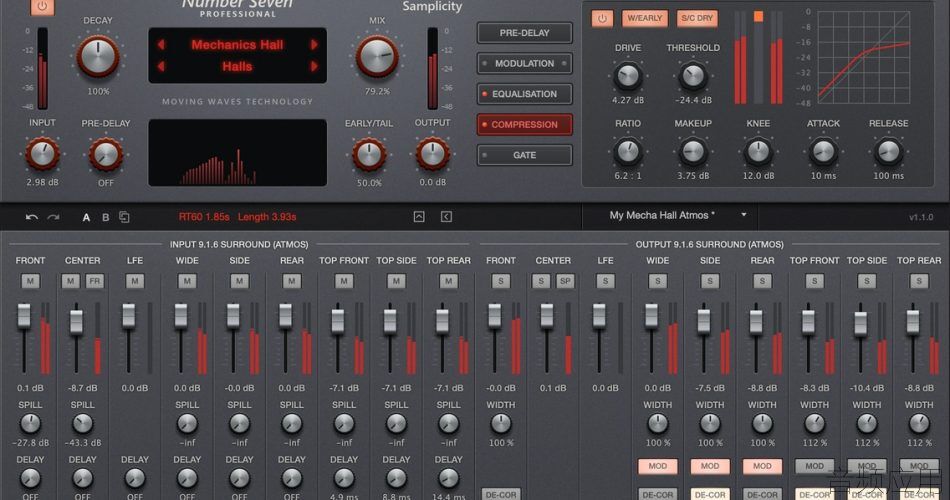Click the compressor RATIO knob
The height and width of the screenshot is (500, 950).
(628, 152)
